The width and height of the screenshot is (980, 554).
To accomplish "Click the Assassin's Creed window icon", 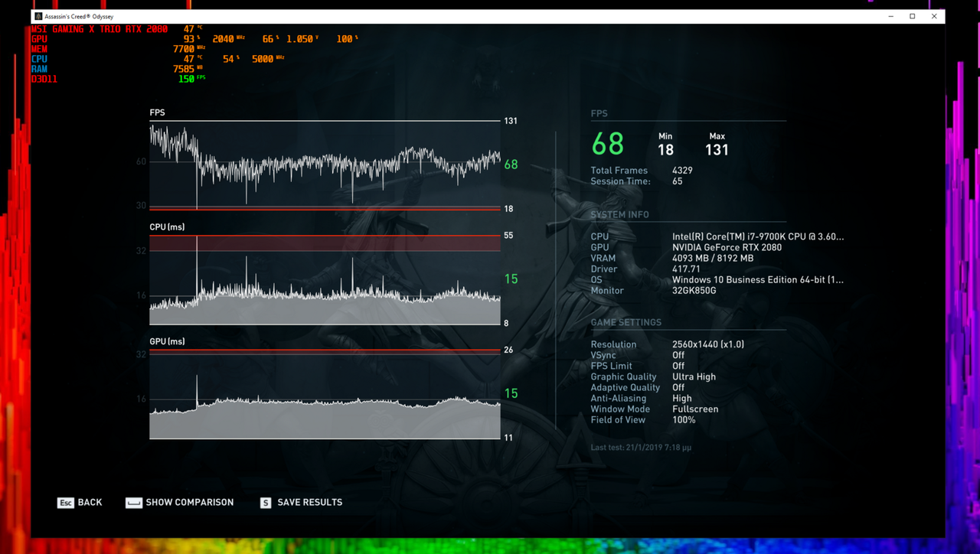I will (x=39, y=16).
